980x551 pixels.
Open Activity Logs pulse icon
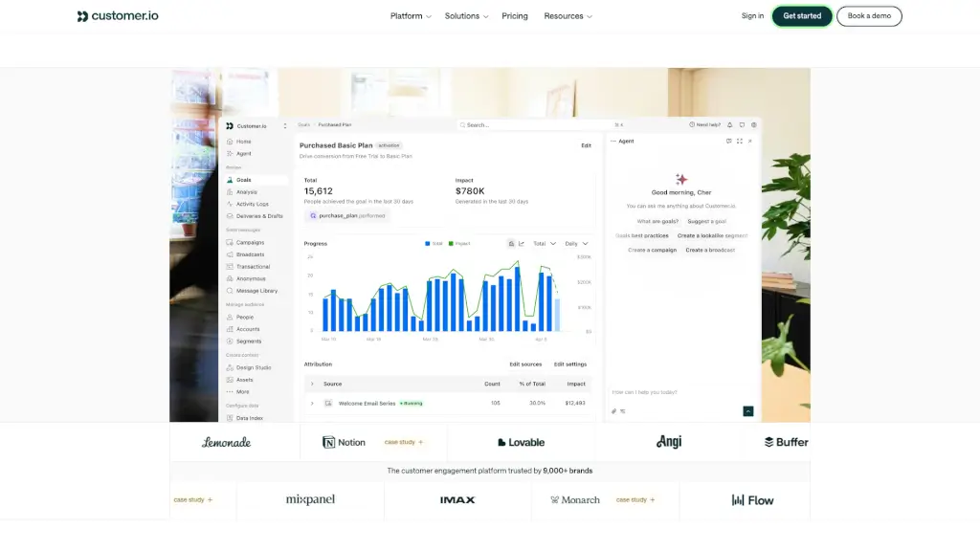coord(230,205)
